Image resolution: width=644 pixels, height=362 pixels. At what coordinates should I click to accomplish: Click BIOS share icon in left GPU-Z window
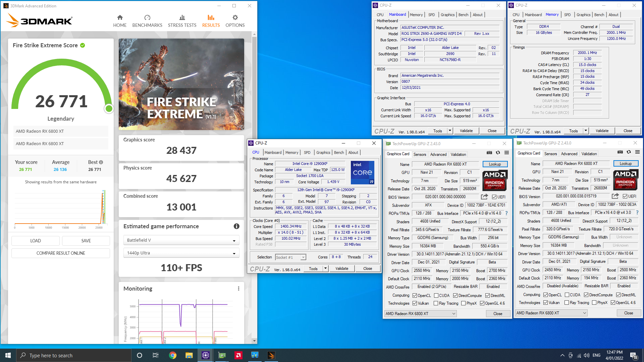[x=484, y=197]
